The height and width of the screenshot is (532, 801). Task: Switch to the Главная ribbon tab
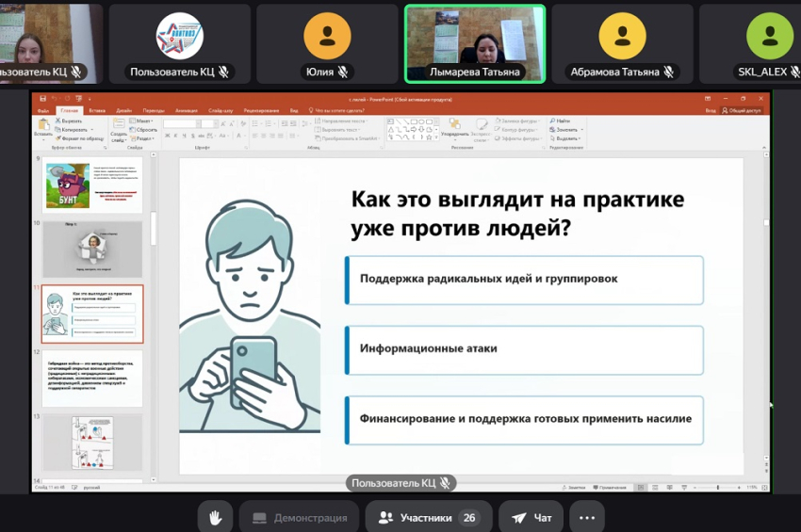[x=70, y=110]
